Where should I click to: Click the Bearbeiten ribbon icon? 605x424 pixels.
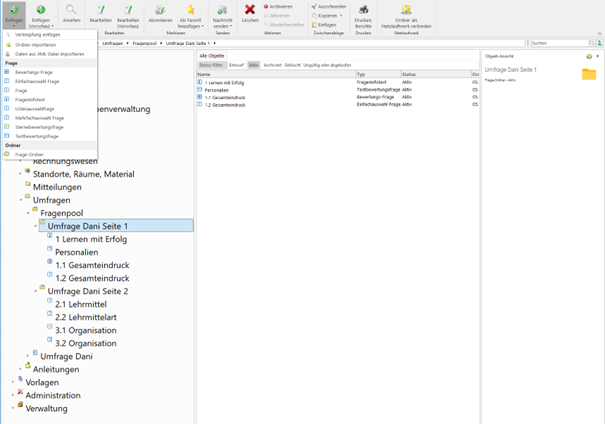(101, 10)
